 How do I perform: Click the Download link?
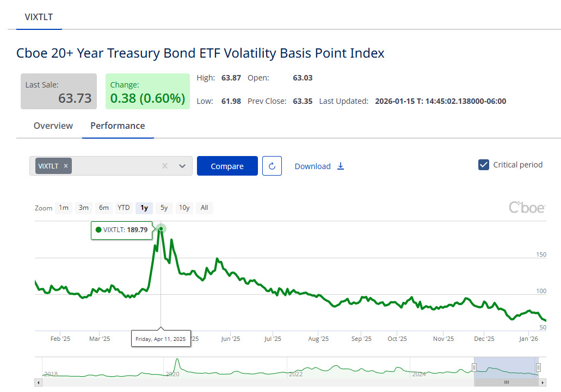pos(312,166)
